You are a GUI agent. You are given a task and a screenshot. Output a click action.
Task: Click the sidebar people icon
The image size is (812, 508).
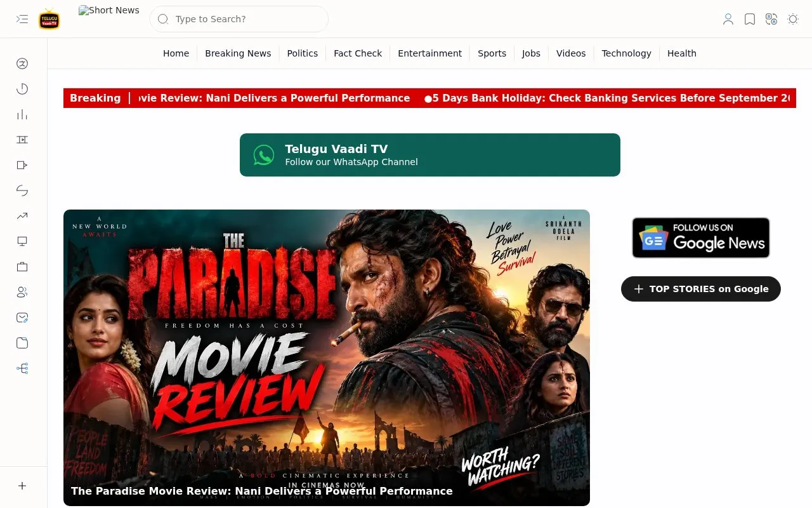(x=22, y=292)
